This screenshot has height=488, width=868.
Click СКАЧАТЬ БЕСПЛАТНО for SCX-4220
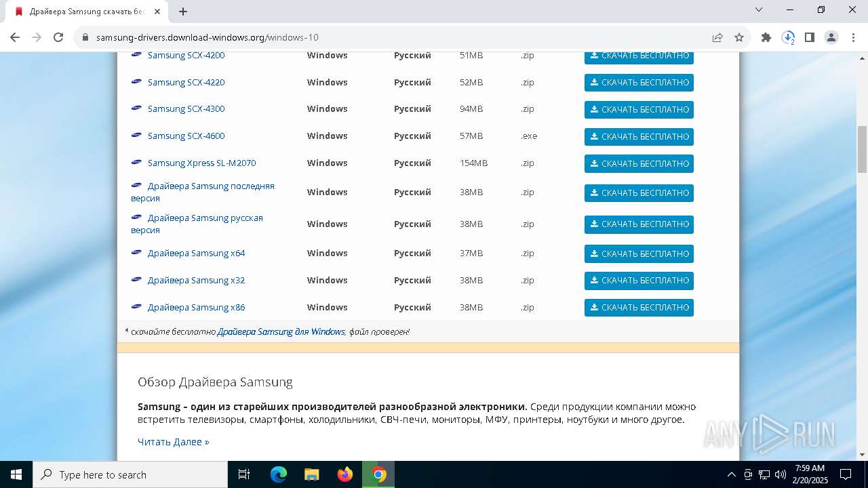639,83
